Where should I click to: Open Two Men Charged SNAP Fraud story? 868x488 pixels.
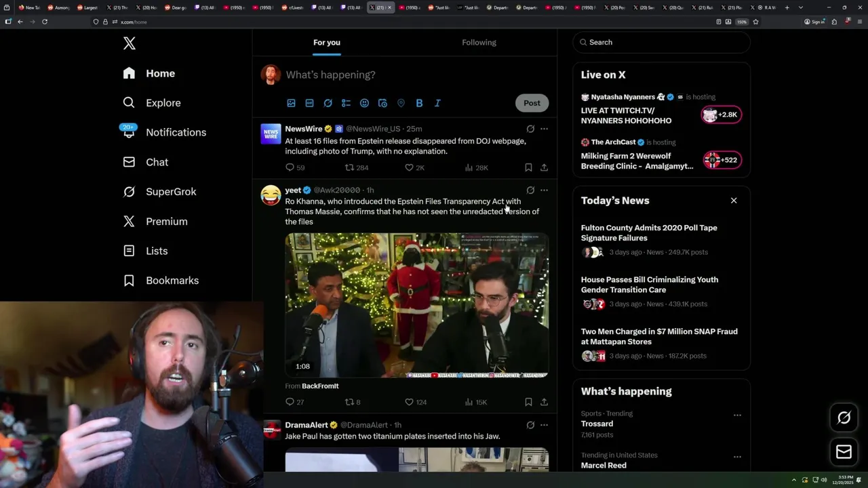pos(659,336)
